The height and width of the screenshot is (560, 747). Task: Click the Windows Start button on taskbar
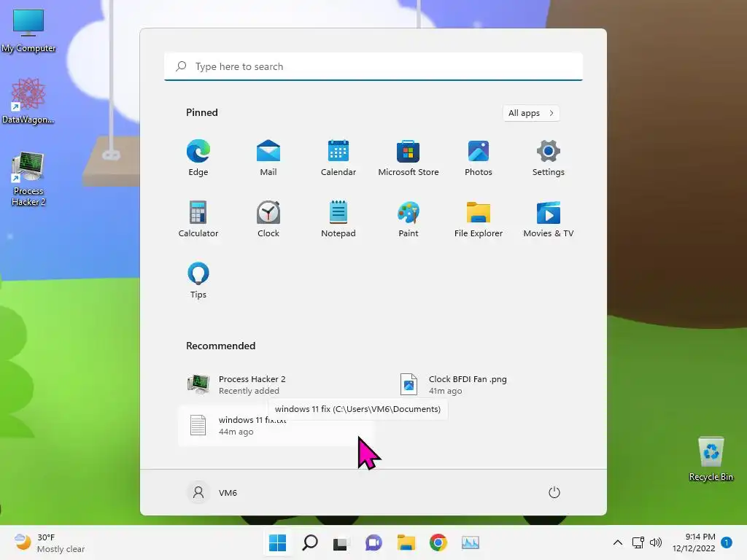pos(277,542)
